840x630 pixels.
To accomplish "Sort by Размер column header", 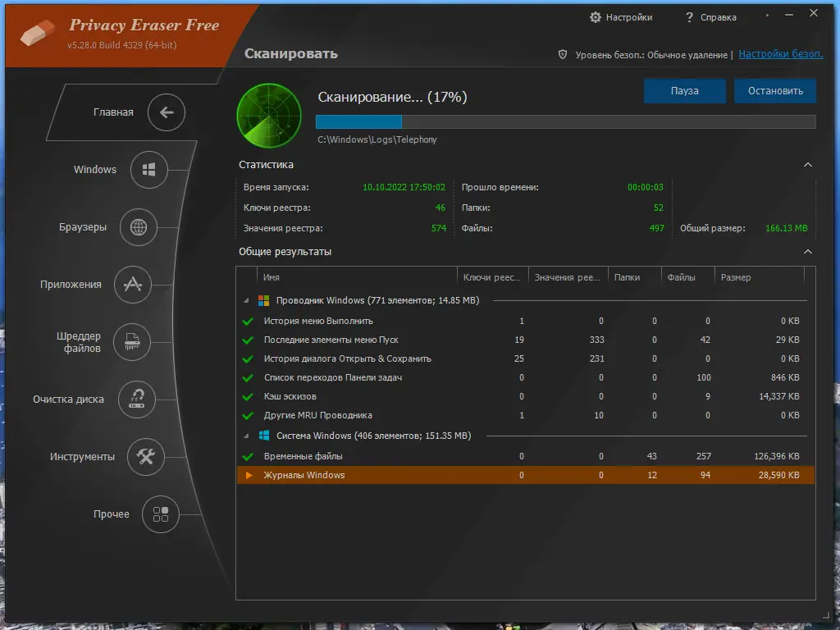I will click(x=760, y=277).
